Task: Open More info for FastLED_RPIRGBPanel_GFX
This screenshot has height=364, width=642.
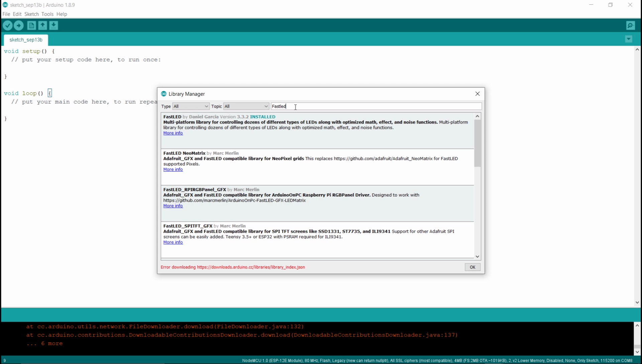Action: (173, 206)
